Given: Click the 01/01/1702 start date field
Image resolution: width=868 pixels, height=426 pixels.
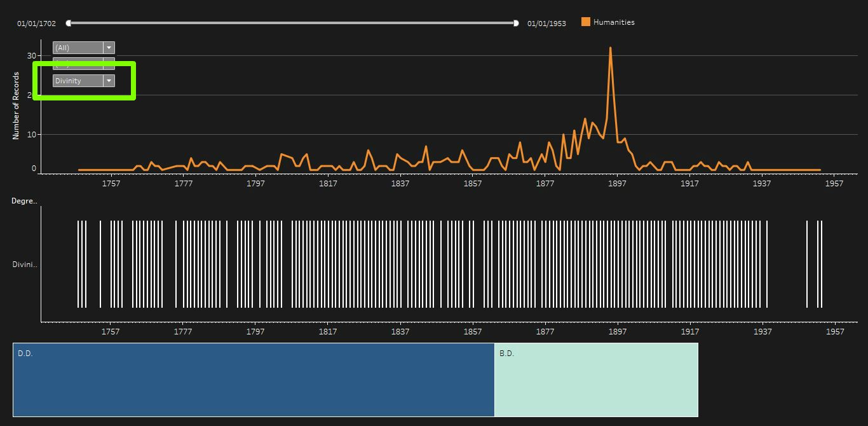Looking at the screenshot, I should [x=36, y=24].
